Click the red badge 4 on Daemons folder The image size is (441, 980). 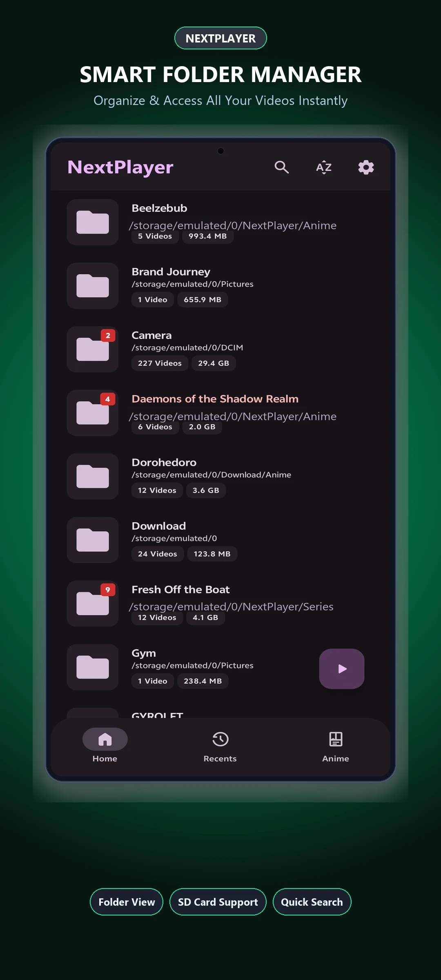pyautogui.click(x=108, y=399)
